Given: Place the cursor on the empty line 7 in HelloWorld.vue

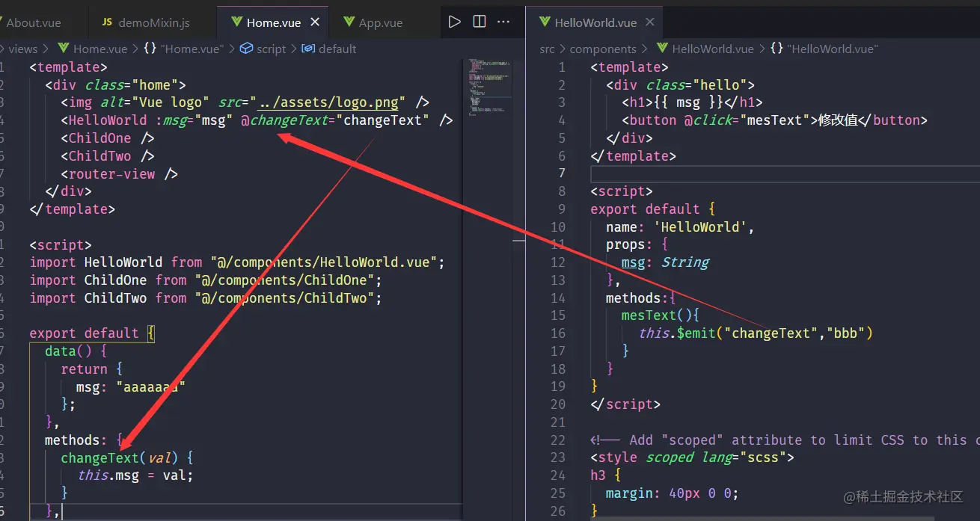Looking at the screenshot, I should click(x=785, y=173).
